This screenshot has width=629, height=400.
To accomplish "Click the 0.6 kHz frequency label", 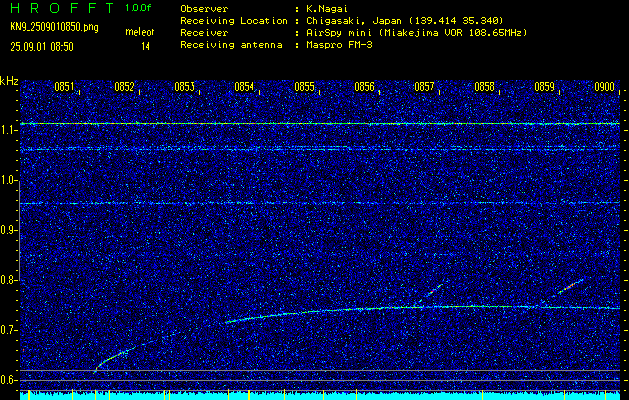I will click(8, 380).
